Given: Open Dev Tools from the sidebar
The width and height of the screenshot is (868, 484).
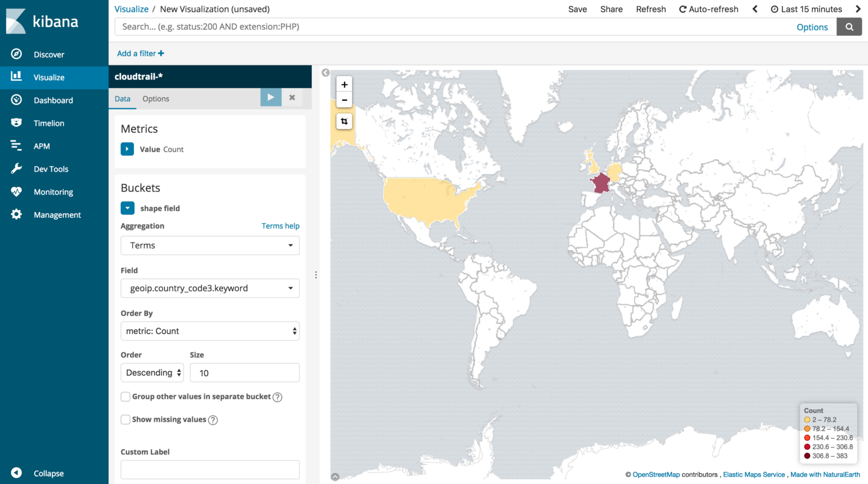Looking at the screenshot, I should [x=51, y=169].
